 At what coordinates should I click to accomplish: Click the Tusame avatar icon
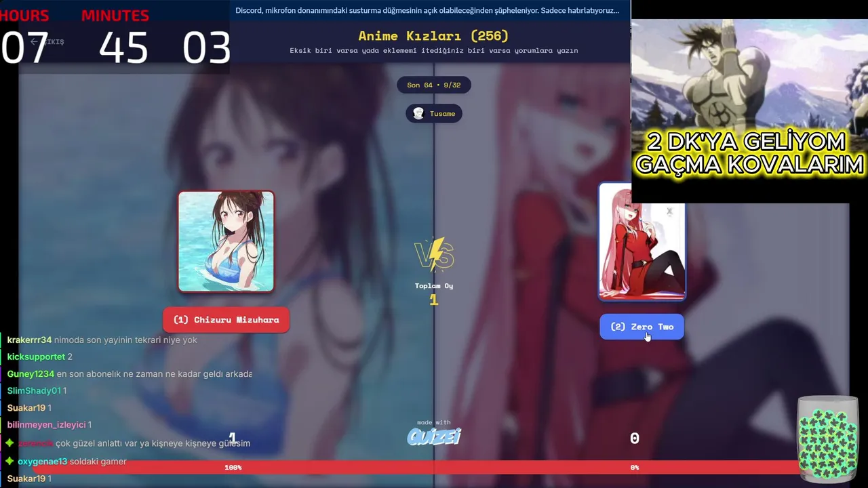pyautogui.click(x=418, y=113)
